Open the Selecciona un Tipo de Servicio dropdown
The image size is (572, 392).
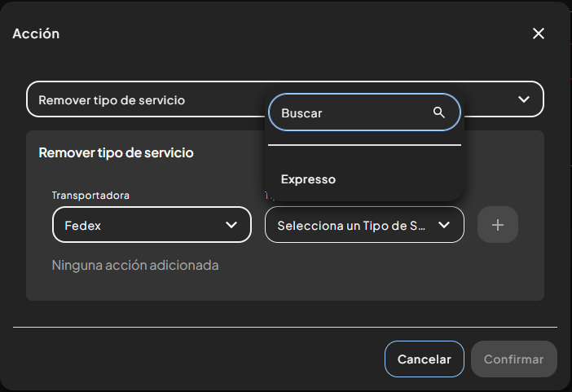pos(364,224)
